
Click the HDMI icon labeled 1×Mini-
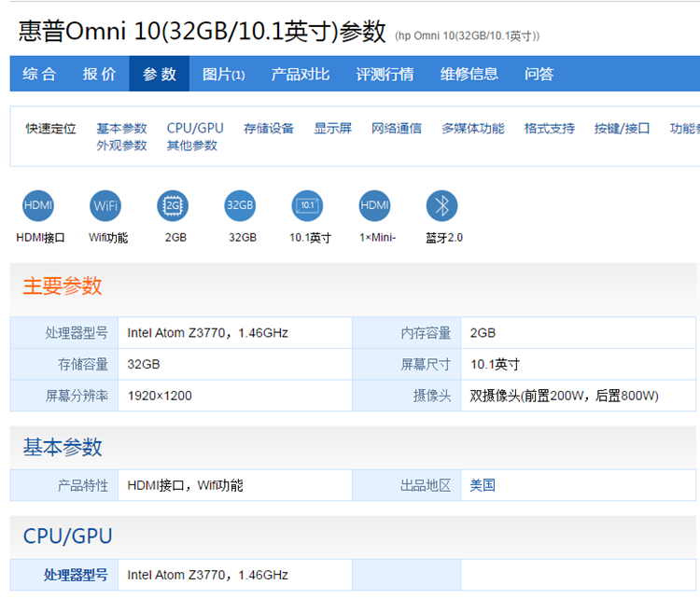pos(374,206)
